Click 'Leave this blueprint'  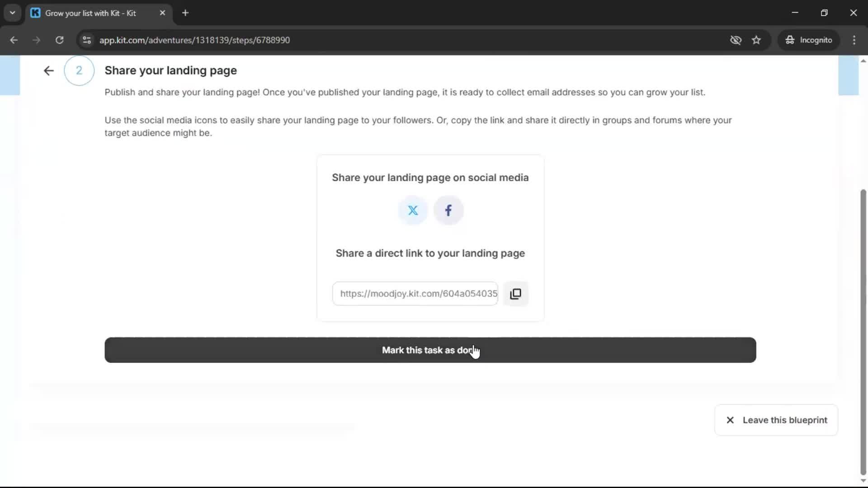[x=786, y=420]
